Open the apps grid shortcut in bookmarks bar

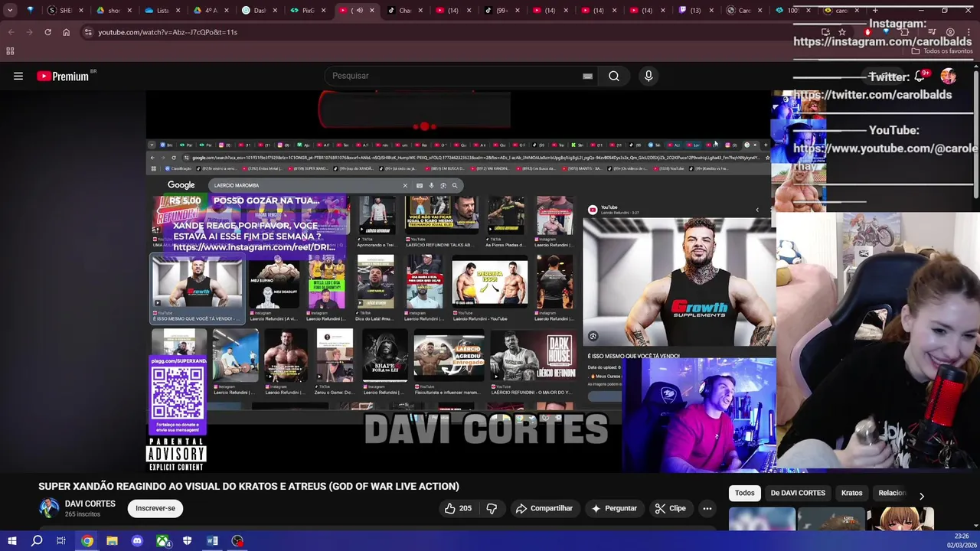pos(10,51)
